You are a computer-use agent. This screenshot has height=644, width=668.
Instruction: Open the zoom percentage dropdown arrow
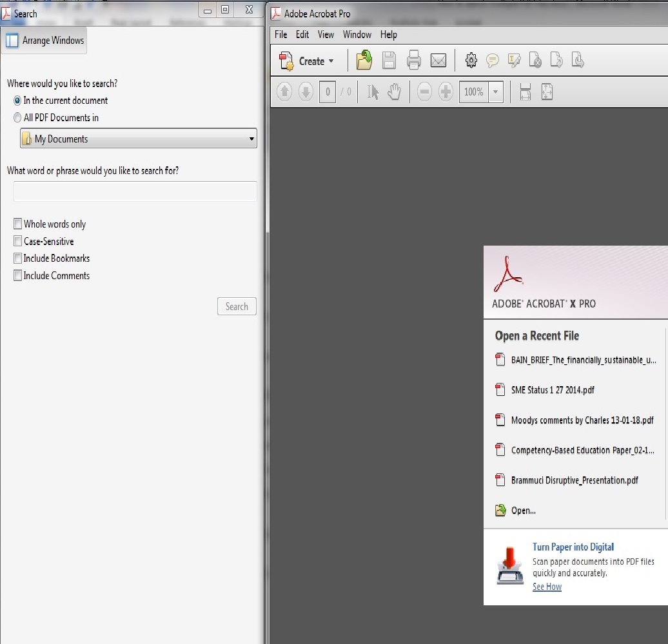[495, 92]
